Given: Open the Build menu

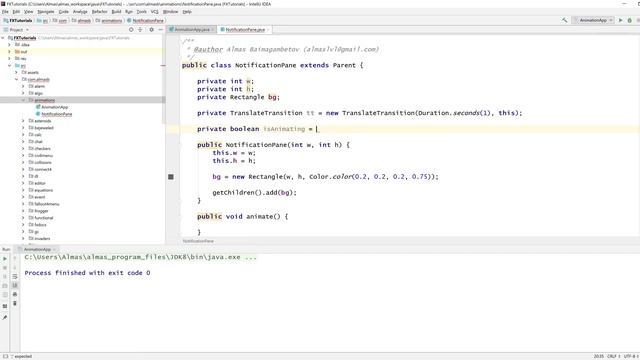Looking at the screenshot, I should [x=116, y=12].
